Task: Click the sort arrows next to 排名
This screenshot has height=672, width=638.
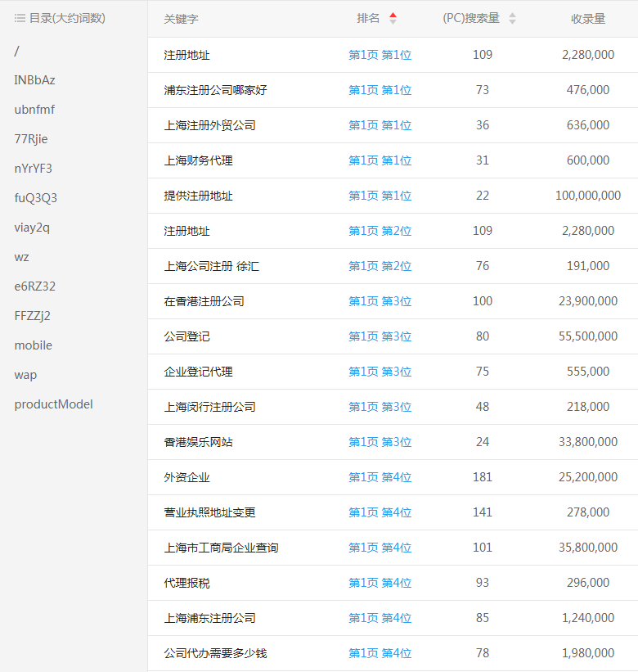Action: pos(393,19)
